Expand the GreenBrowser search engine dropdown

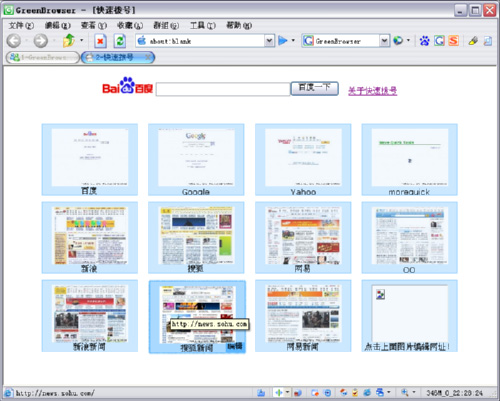click(384, 41)
